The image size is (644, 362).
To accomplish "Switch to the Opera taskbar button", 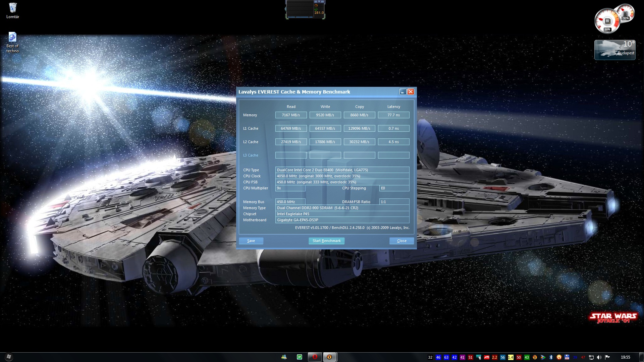I will [315, 357].
